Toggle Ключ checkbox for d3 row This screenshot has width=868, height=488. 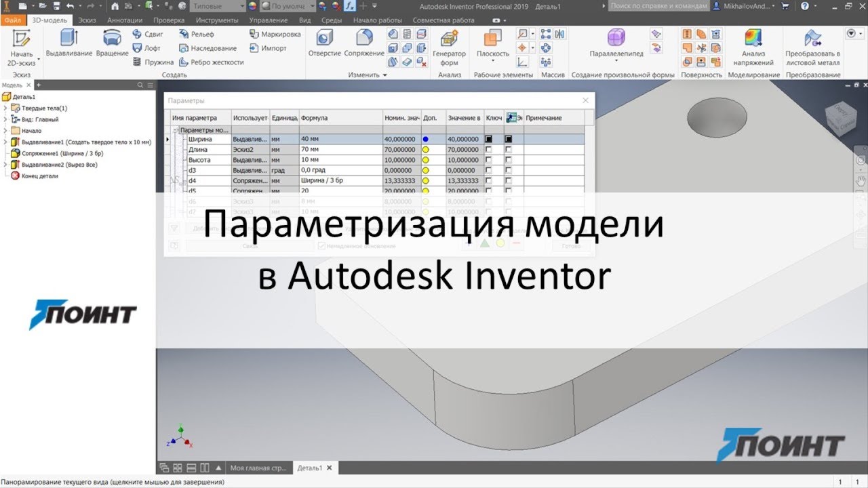click(x=488, y=171)
